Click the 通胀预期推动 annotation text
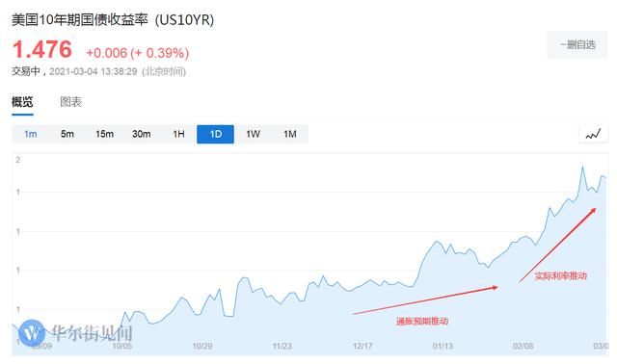Viewport: 617px width, 364px height. coord(422,322)
